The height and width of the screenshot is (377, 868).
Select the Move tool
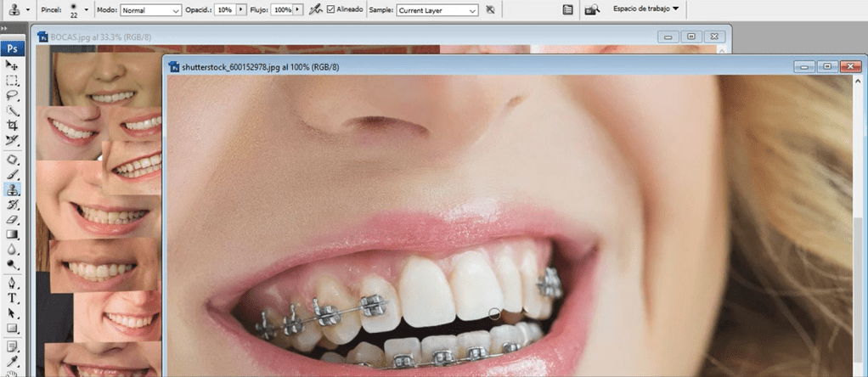coord(13,65)
